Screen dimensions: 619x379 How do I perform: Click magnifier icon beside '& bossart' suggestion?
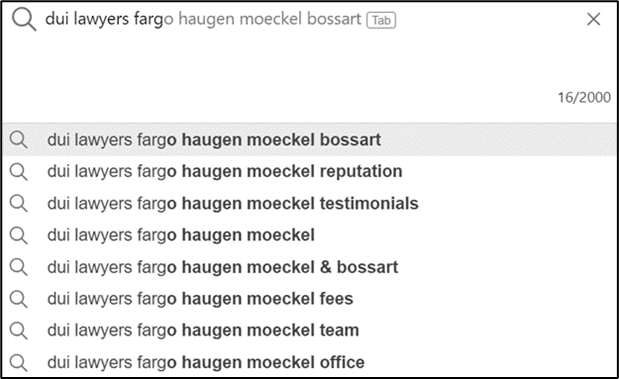[x=19, y=267]
